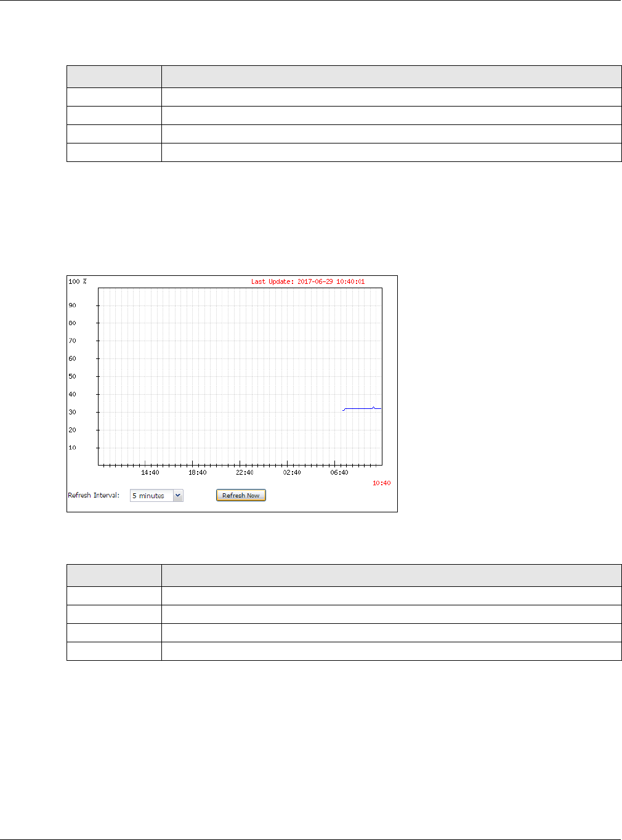Click the 06:40 time axis label
622x840 pixels.
click(339, 473)
